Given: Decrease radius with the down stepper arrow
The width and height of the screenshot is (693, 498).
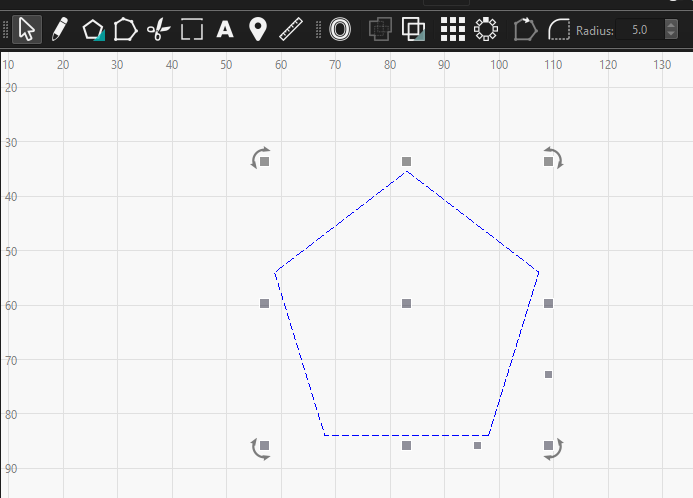Looking at the screenshot, I should pyautogui.click(x=670, y=36).
